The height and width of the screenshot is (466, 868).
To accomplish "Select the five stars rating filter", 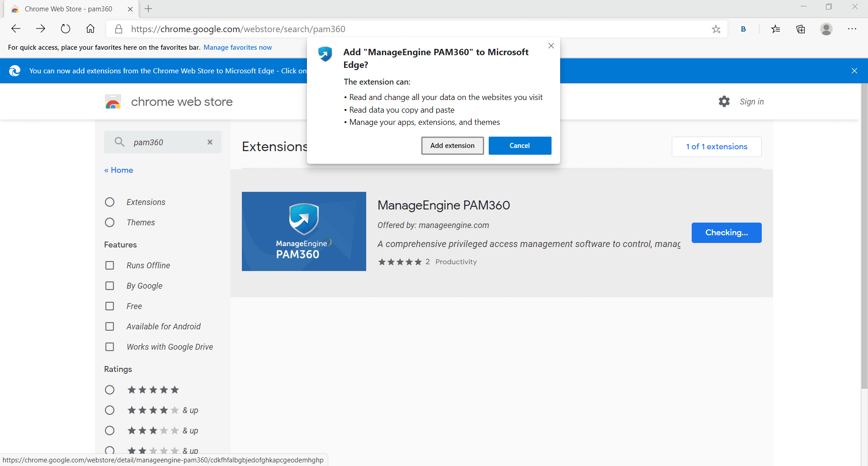I will 109,390.
